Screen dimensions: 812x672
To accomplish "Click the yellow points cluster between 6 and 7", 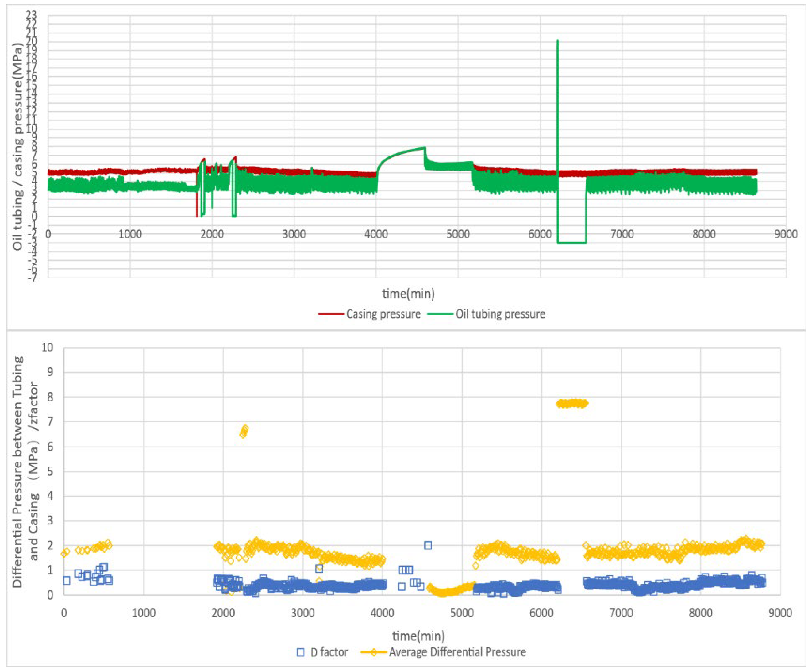I will point(244,432).
